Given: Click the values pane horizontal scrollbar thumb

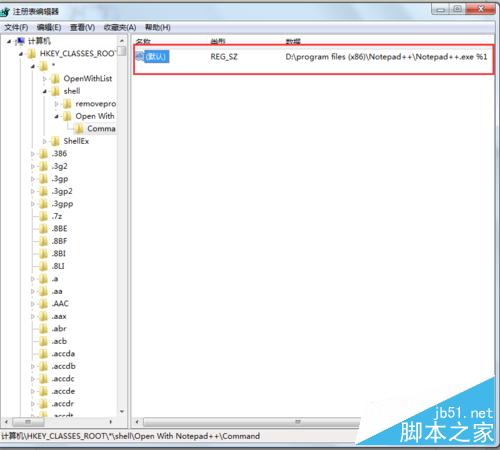Looking at the screenshot, I should [252, 422].
